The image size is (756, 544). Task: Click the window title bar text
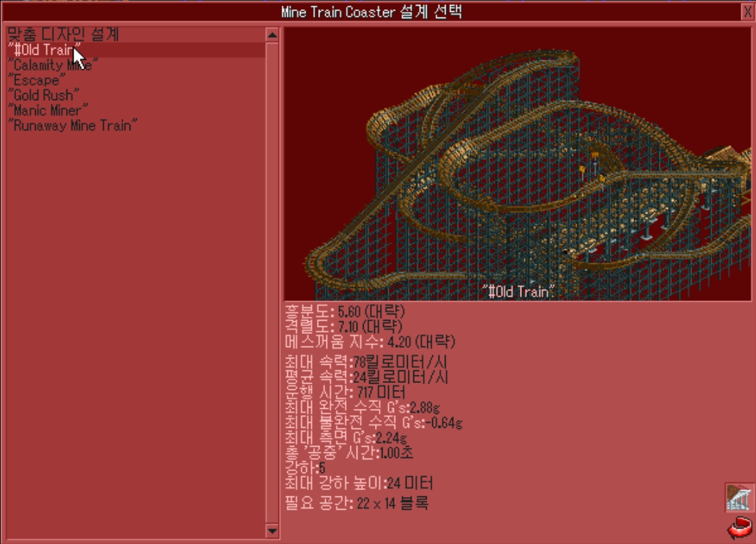[x=372, y=12]
